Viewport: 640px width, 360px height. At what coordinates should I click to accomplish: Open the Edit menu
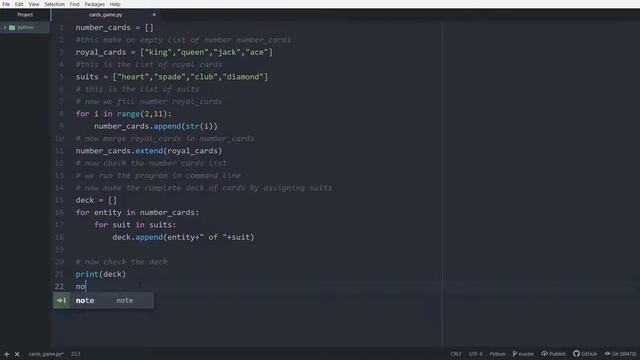point(19,4)
